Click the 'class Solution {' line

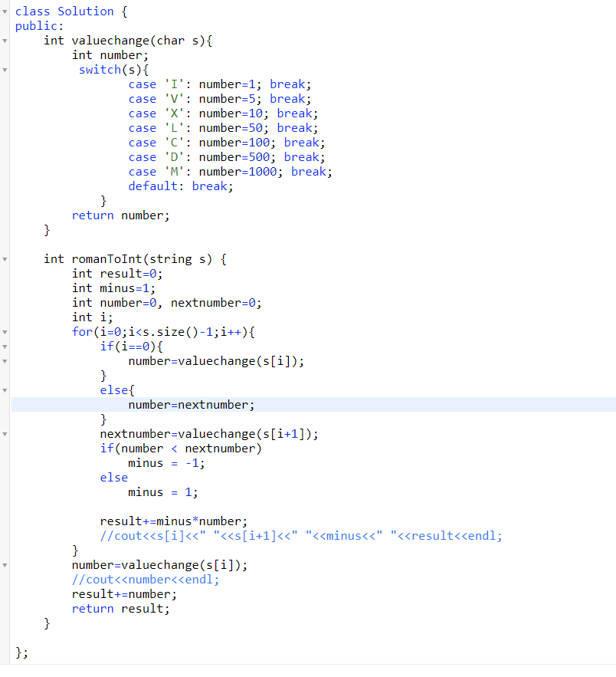(x=71, y=12)
